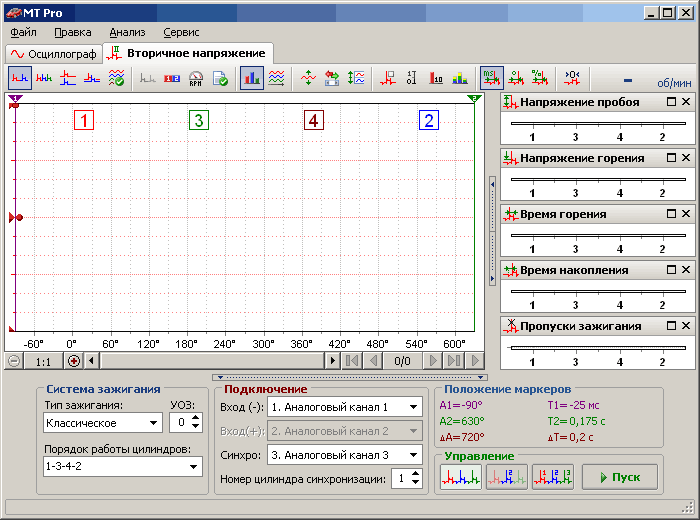Click the horizontal scrollbar track below graph
This screenshot has width=700, height=520.
coord(210,360)
